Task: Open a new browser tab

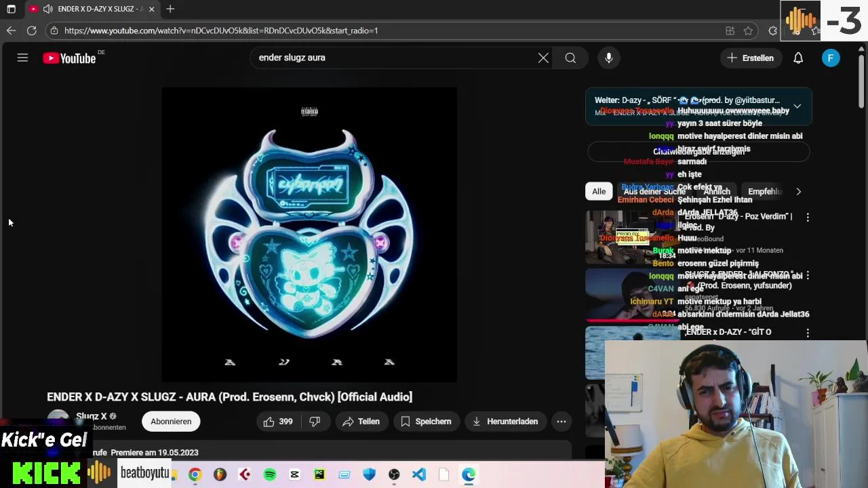Action: [x=170, y=9]
